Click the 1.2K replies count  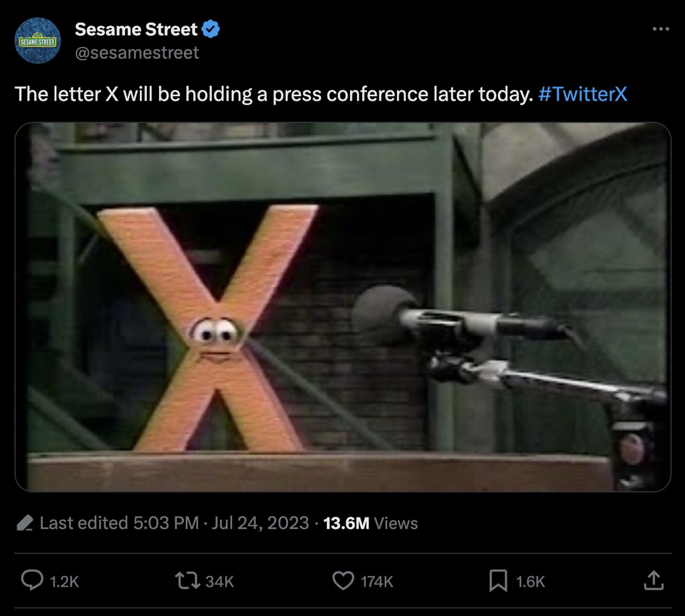click(x=64, y=582)
